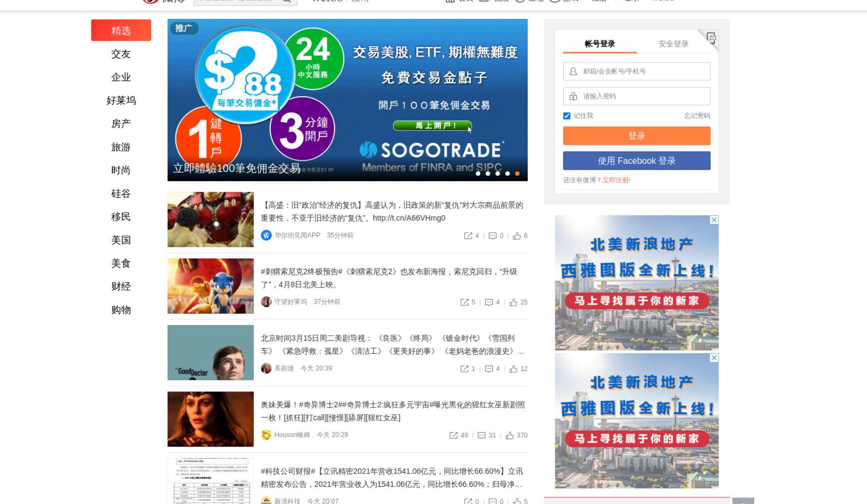Focus the 请输入密码 field

(x=636, y=96)
